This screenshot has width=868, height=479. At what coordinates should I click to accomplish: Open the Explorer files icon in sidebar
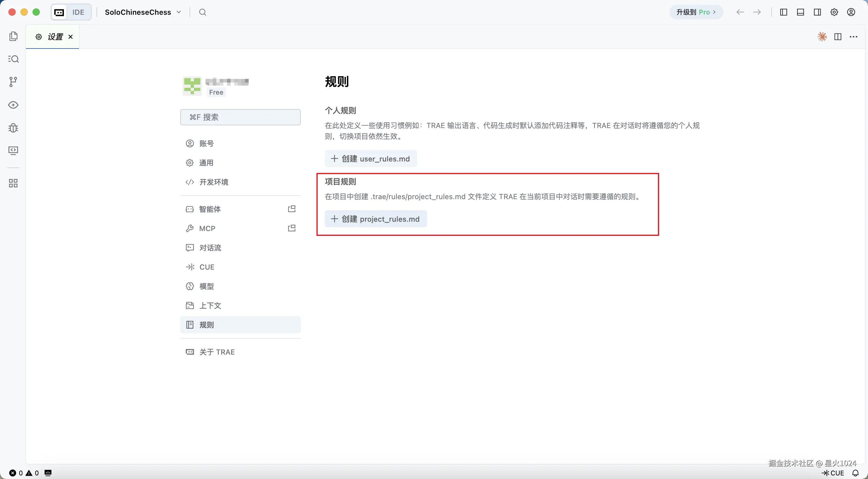click(13, 36)
